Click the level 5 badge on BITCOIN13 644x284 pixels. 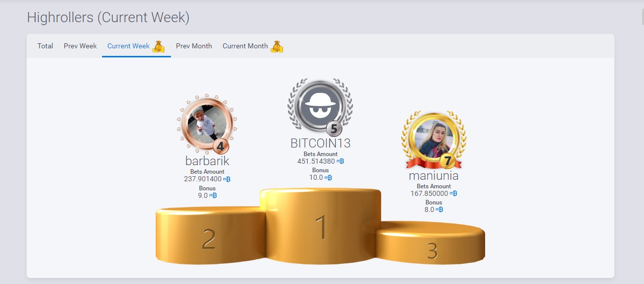click(334, 129)
